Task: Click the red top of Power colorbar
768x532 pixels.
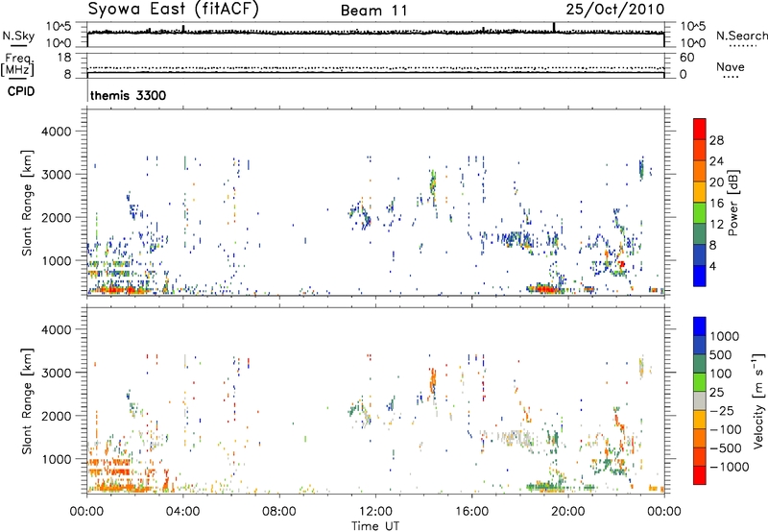Action: pyautogui.click(x=700, y=129)
